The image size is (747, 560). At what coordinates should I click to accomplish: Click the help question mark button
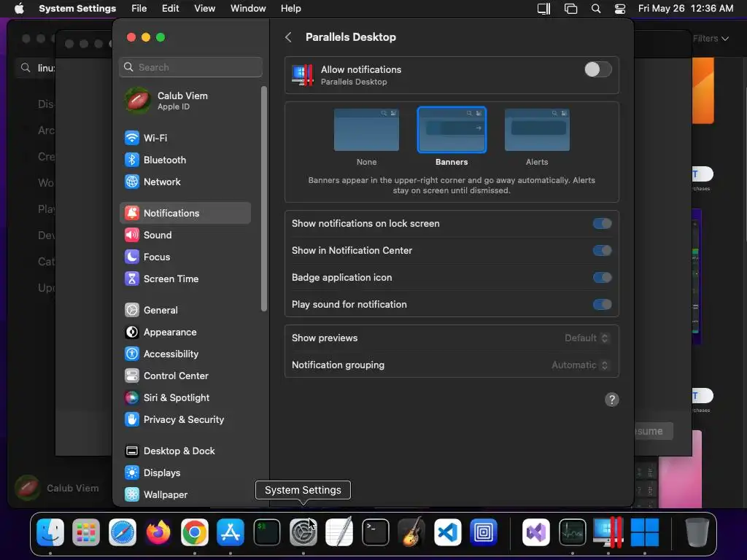(612, 400)
